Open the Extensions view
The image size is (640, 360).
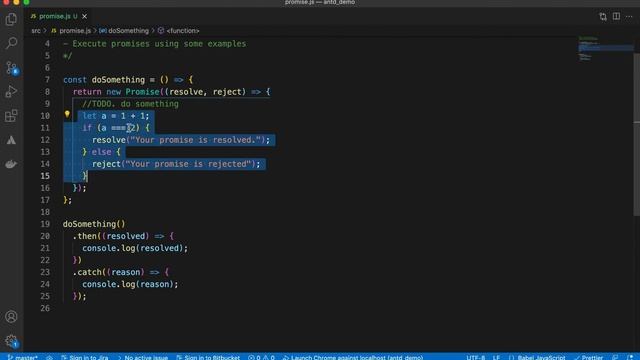[11, 116]
